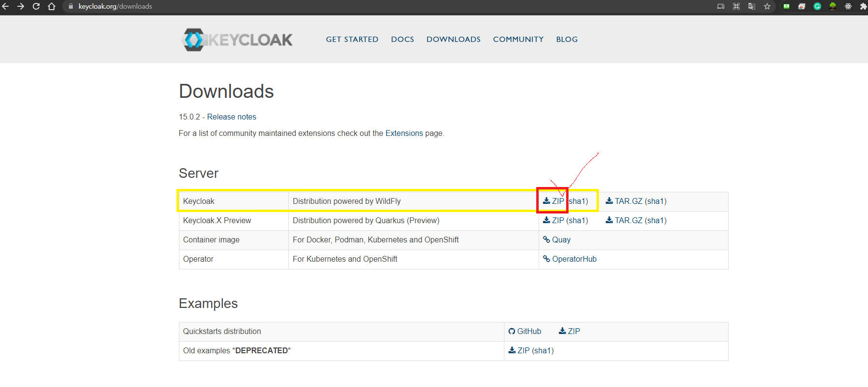Select the 'Keycloak' cell in the Server table

click(234, 201)
